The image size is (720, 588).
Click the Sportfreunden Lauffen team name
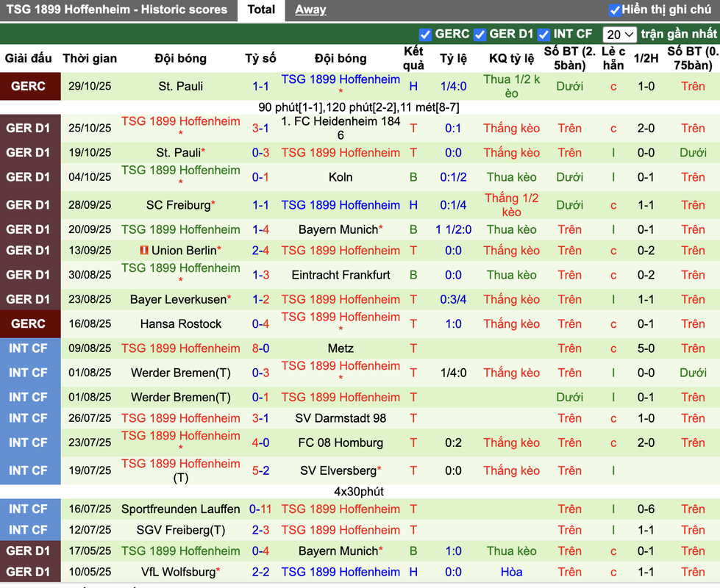(180, 509)
